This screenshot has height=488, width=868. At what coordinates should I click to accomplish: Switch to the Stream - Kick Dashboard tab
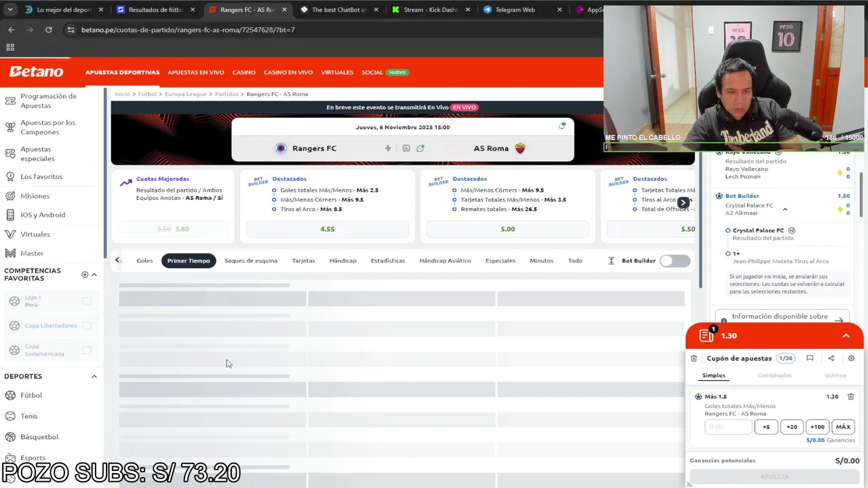coord(431,10)
